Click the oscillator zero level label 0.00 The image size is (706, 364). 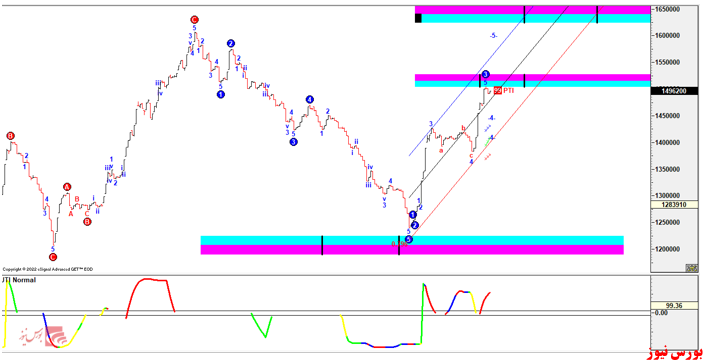(x=661, y=313)
